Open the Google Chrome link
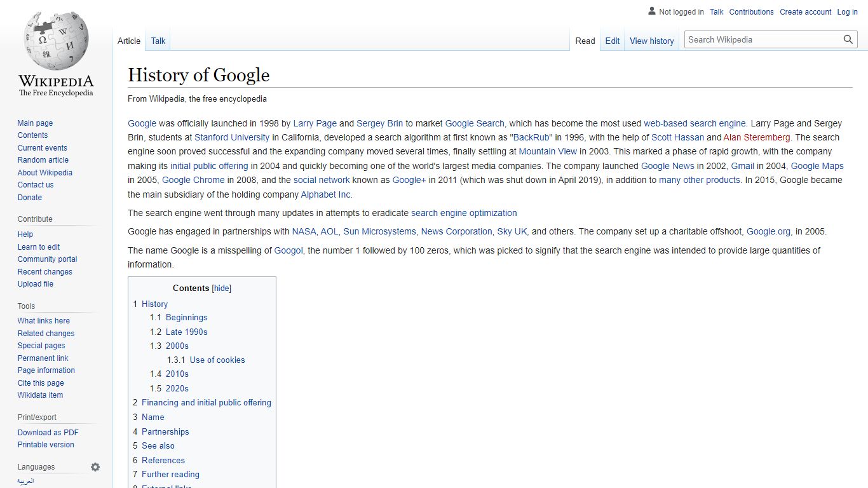 [x=193, y=180]
